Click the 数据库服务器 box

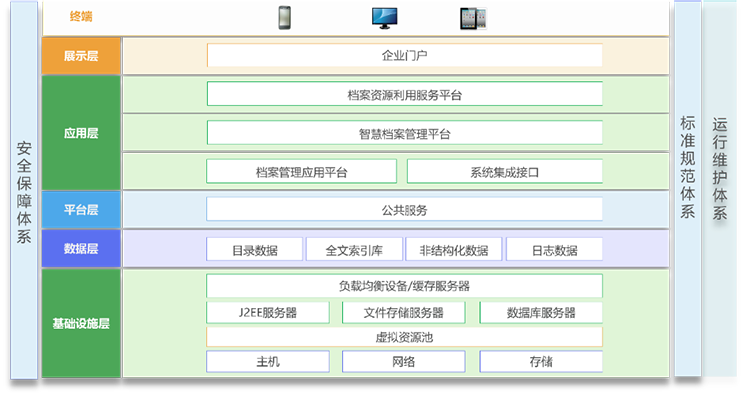coord(541,312)
